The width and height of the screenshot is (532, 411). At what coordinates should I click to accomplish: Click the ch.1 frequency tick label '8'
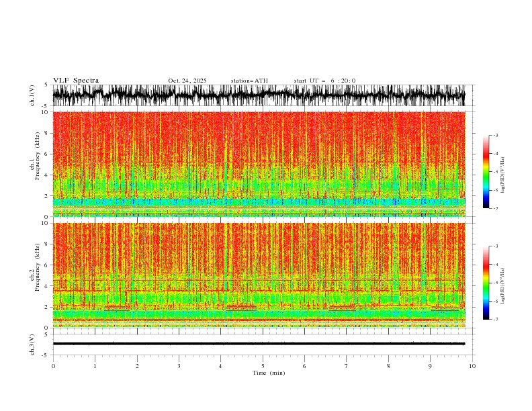pos(47,133)
